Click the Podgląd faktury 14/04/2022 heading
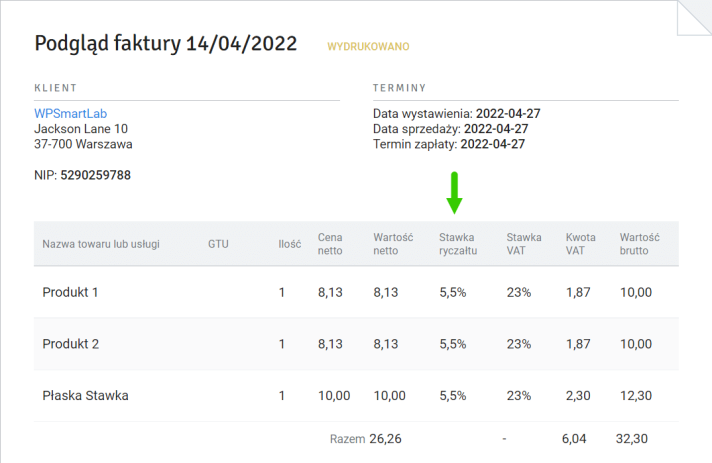Viewport: 712px width, 463px height. point(166,44)
